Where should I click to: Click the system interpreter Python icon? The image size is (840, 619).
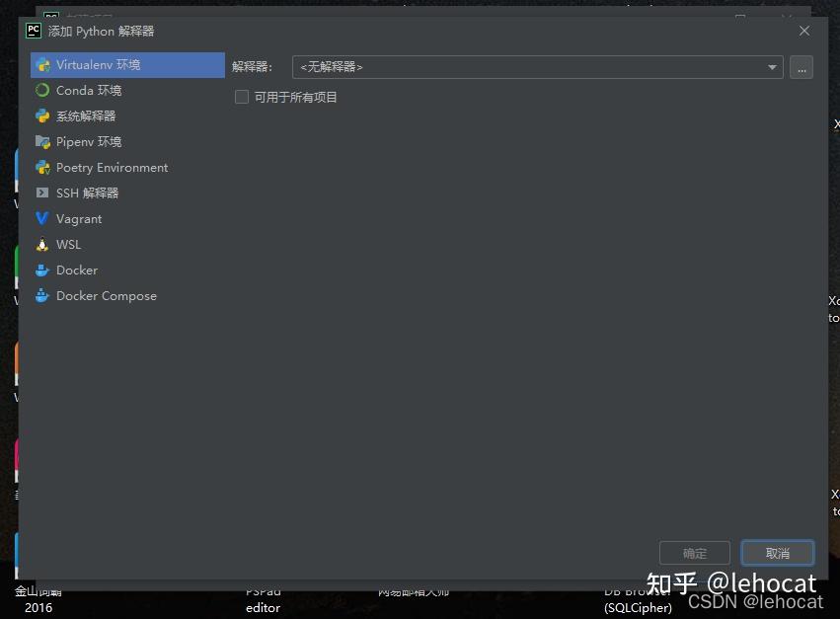click(42, 116)
